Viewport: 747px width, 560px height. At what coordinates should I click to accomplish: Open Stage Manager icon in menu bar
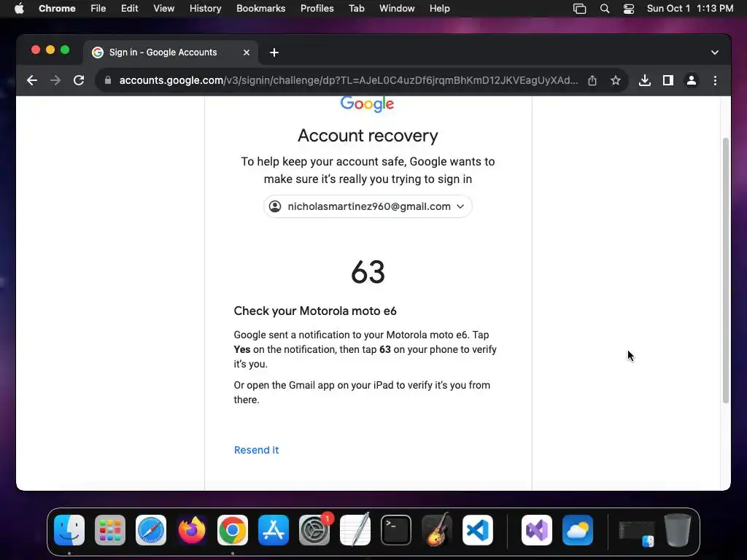pyautogui.click(x=579, y=9)
